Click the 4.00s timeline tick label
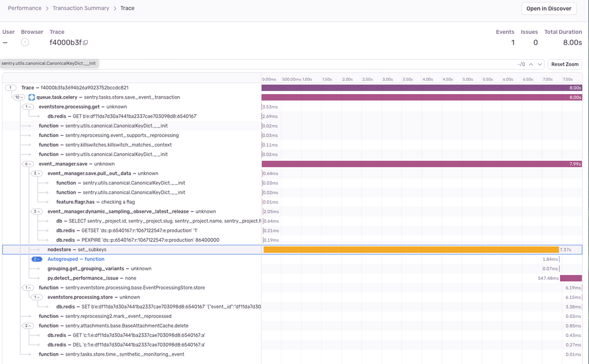The height and width of the screenshot is (364, 589). click(x=428, y=79)
